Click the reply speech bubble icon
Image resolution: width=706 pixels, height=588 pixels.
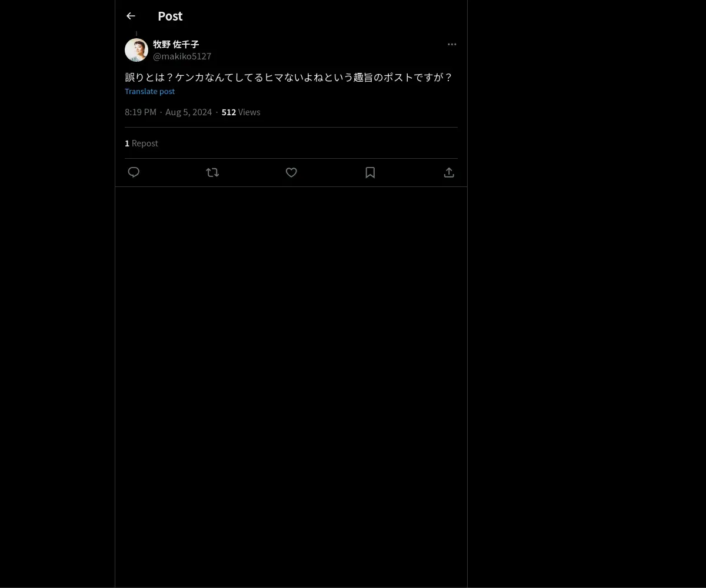pos(134,172)
